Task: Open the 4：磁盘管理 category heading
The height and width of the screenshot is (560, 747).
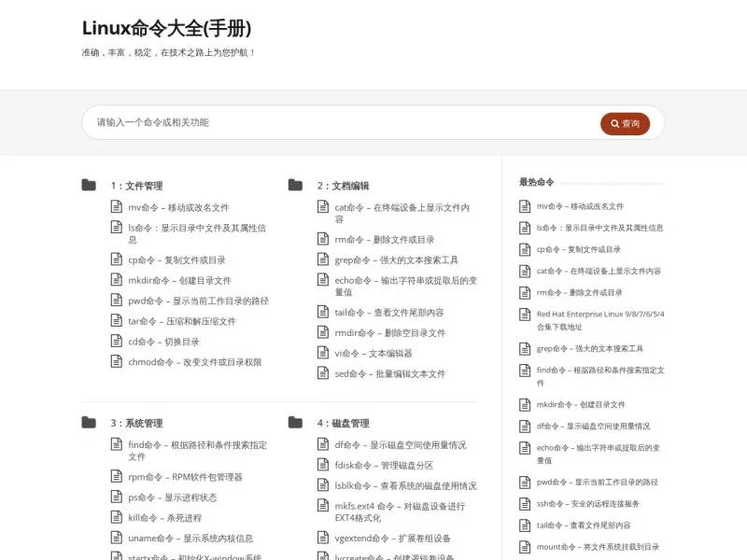Action: [x=344, y=424]
